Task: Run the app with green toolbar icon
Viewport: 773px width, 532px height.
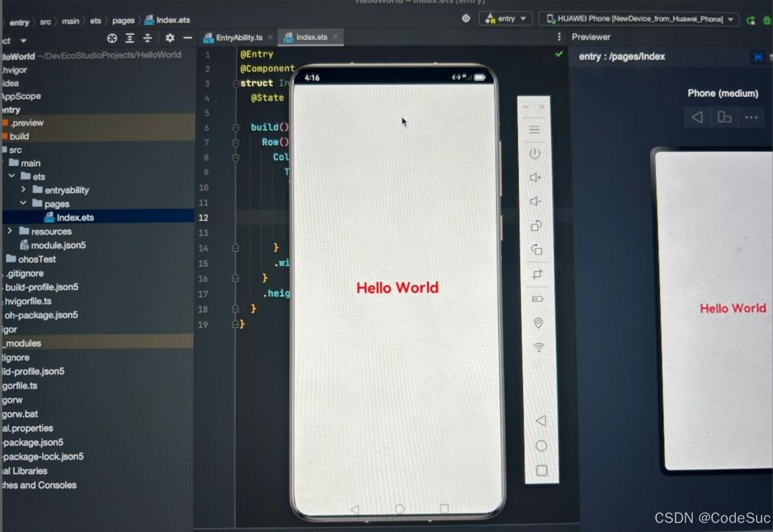Action: point(751,21)
